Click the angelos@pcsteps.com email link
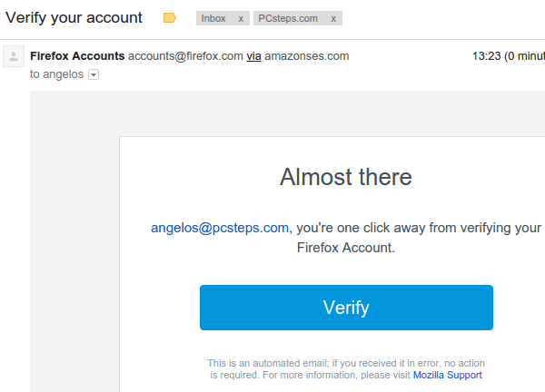The image size is (545, 392). pyautogui.click(x=220, y=228)
